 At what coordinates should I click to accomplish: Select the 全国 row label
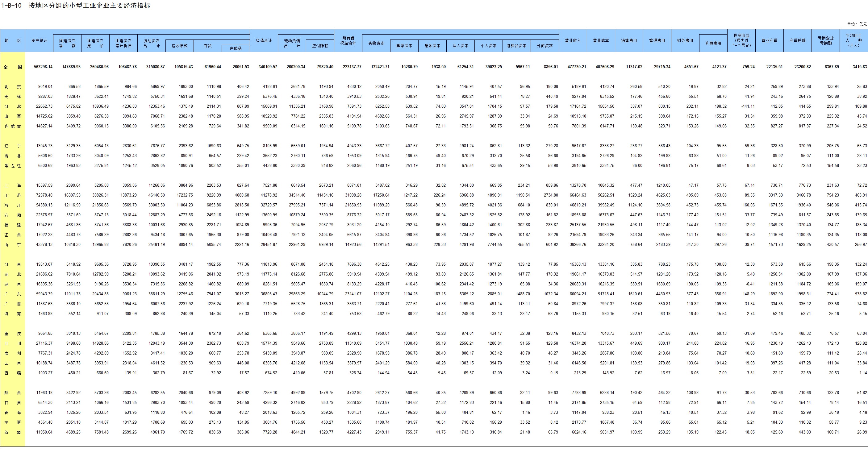point(12,67)
